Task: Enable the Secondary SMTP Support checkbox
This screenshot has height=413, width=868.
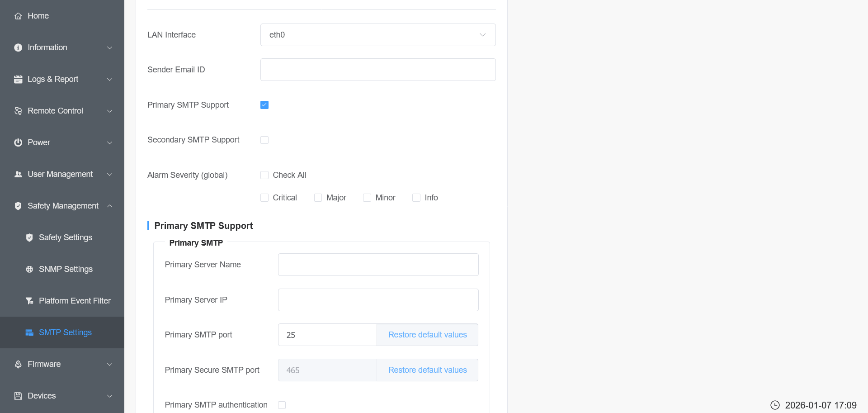Action: [264, 140]
